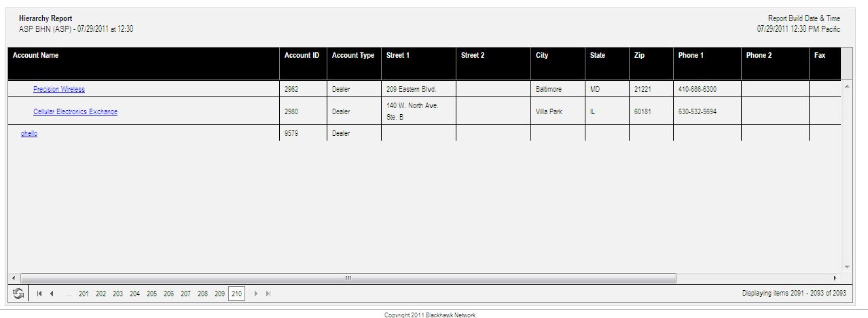Open page 203 of the report
This screenshot has height=318, width=868.
click(x=117, y=294)
